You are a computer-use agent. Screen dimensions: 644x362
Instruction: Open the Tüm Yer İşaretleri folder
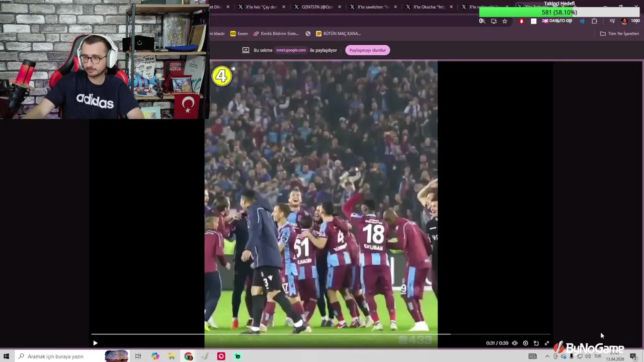coord(619,34)
